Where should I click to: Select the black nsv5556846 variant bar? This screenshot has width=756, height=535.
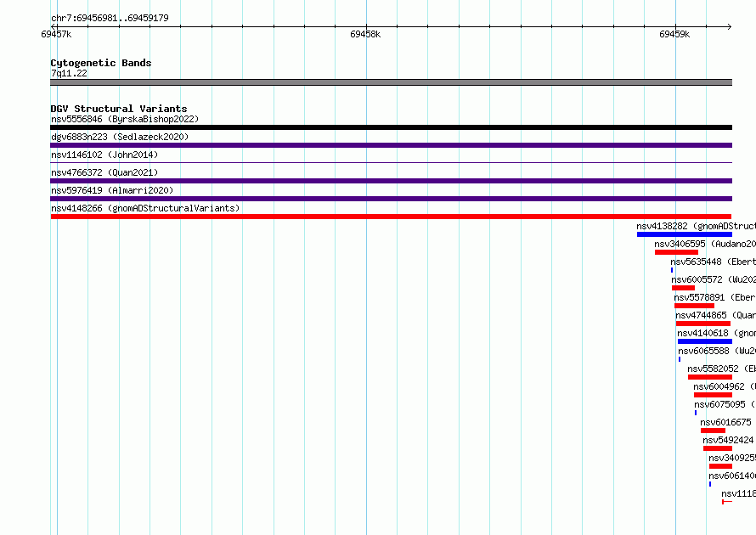click(391, 127)
